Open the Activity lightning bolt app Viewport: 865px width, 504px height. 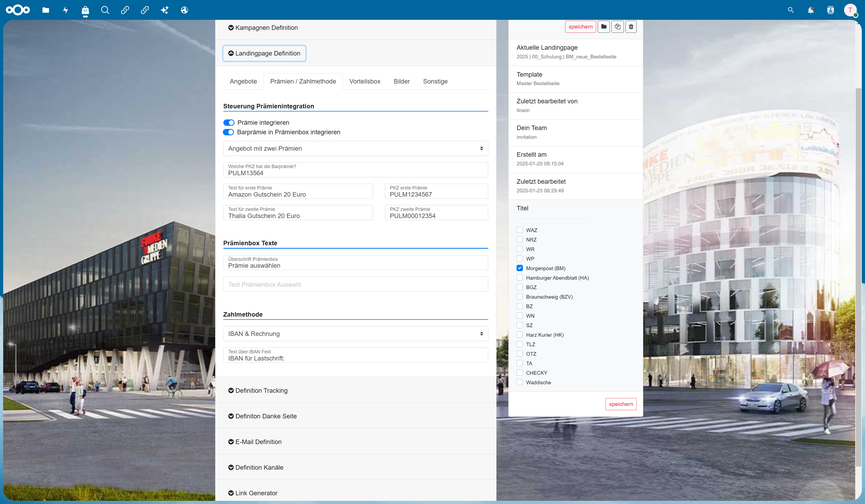[x=66, y=10]
